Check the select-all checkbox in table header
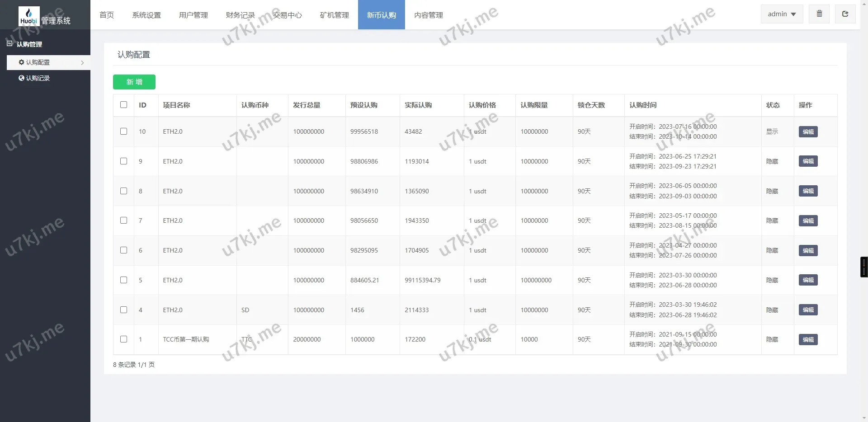The width and height of the screenshot is (868, 422). [x=123, y=105]
